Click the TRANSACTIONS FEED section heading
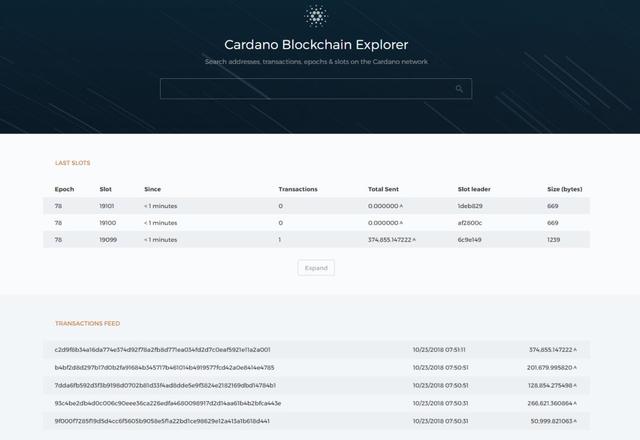This screenshot has width=640, height=440. (87, 323)
